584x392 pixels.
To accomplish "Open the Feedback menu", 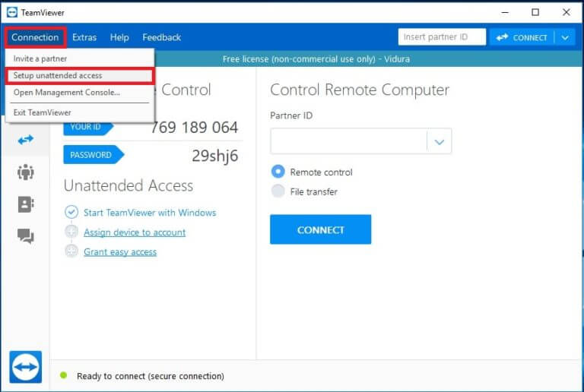I will [x=162, y=37].
